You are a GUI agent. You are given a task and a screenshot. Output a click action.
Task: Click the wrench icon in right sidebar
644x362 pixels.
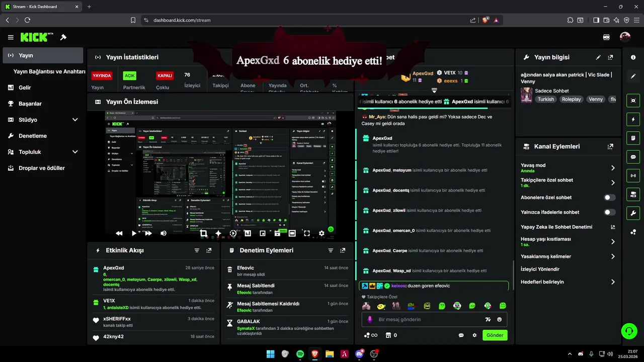pyautogui.click(x=633, y=213)
